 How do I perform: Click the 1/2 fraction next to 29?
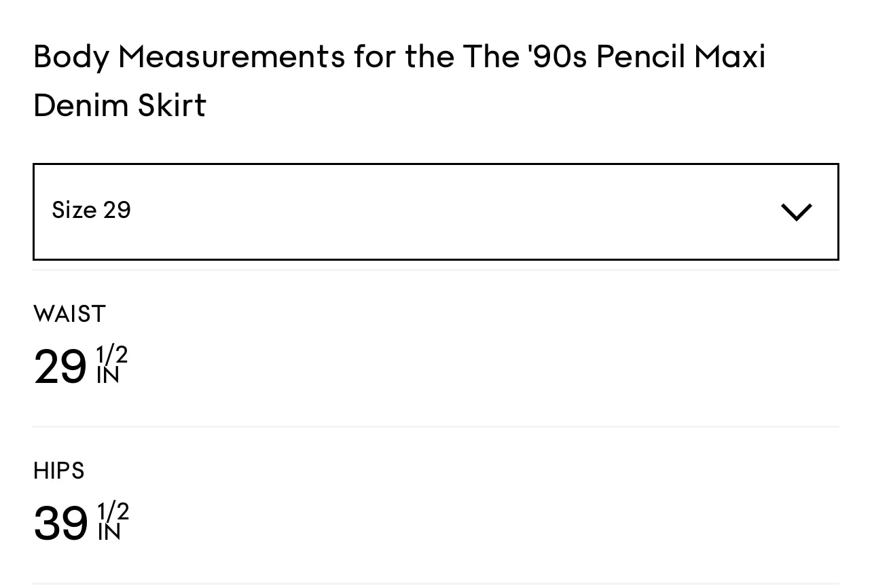pos(111,355)
